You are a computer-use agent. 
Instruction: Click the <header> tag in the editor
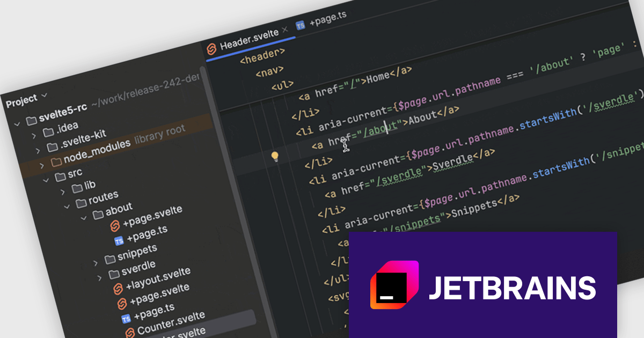(x=262, y=55)
